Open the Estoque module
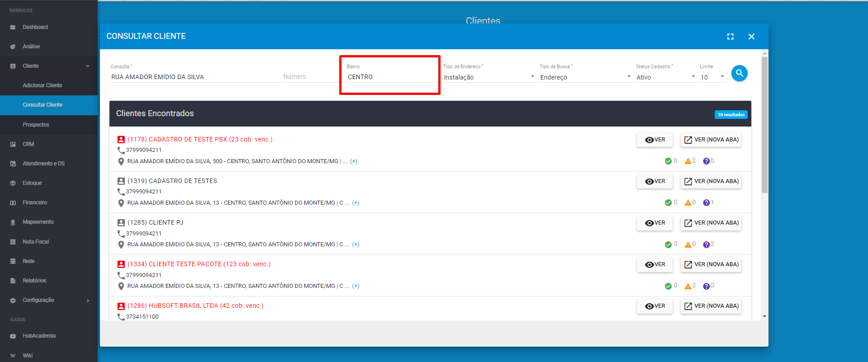This screenshot has height=362, width=868. [x=32, y=183]
